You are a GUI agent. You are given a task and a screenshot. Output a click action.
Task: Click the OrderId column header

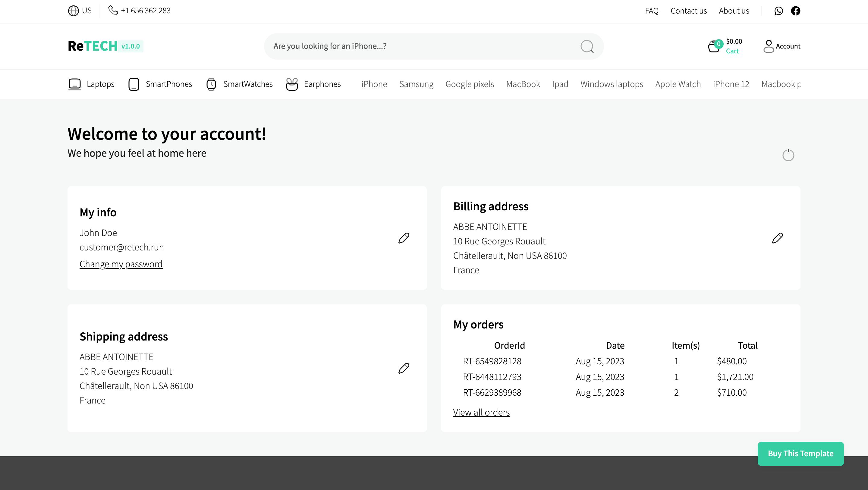pyautogui.click(x=509, y=345)
